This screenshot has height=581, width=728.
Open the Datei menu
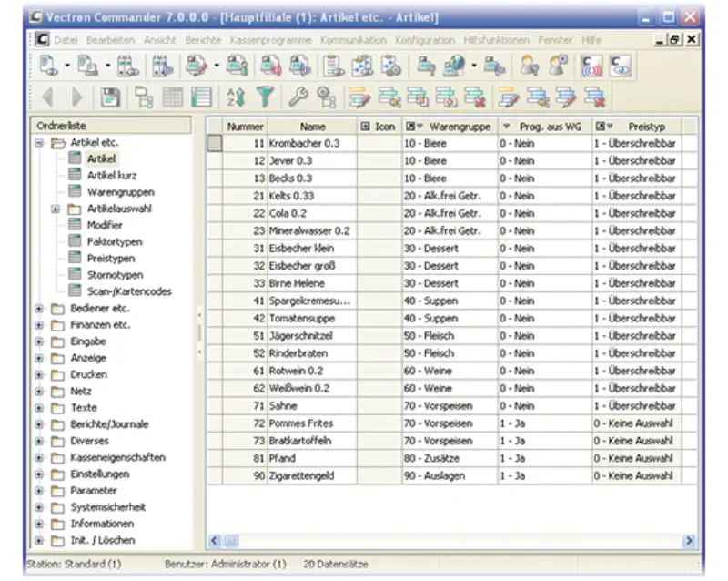(66, 40)
